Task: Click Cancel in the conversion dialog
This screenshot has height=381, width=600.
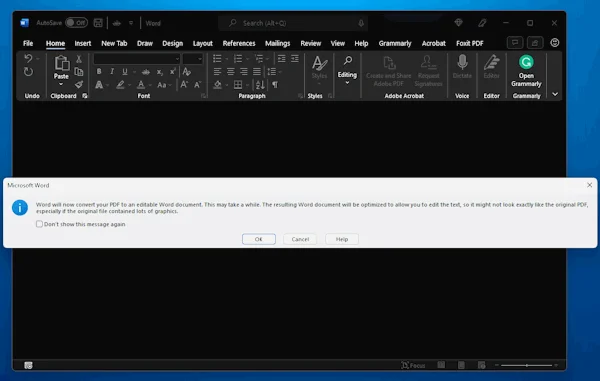Action: pyautogui.click(x=300, y=239)
